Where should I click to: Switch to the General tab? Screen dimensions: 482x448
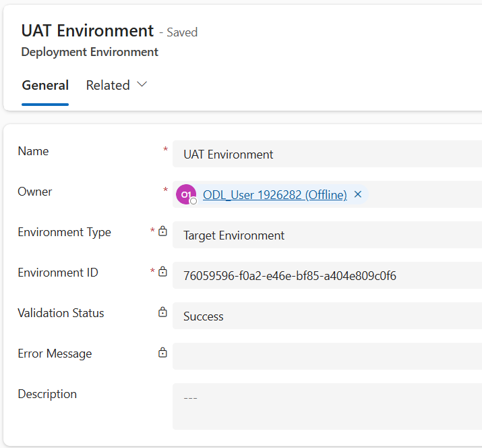pos(45,85)
